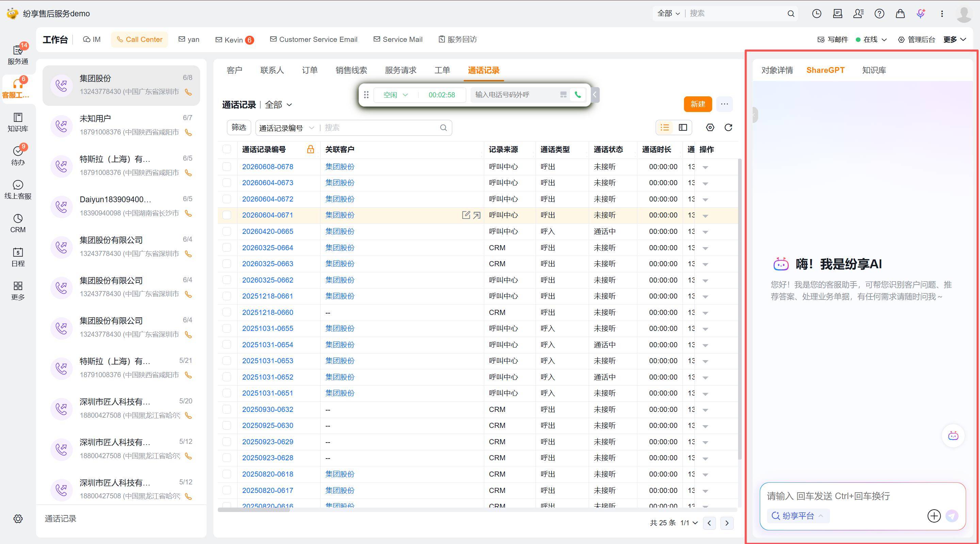Check the row 20251031-0655 checkbox
The width and height of the screenshot is (980, 544).
coord(227,329)
